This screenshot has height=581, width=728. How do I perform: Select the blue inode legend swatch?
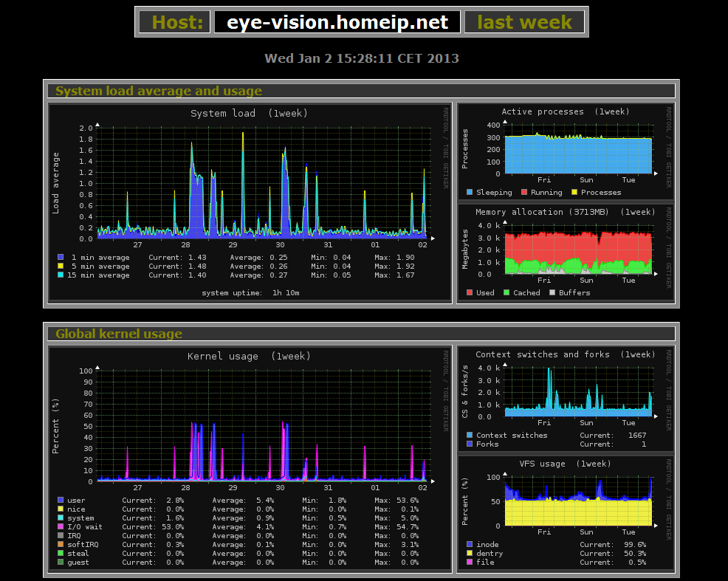pyautogui.click(x=470, y=544)
